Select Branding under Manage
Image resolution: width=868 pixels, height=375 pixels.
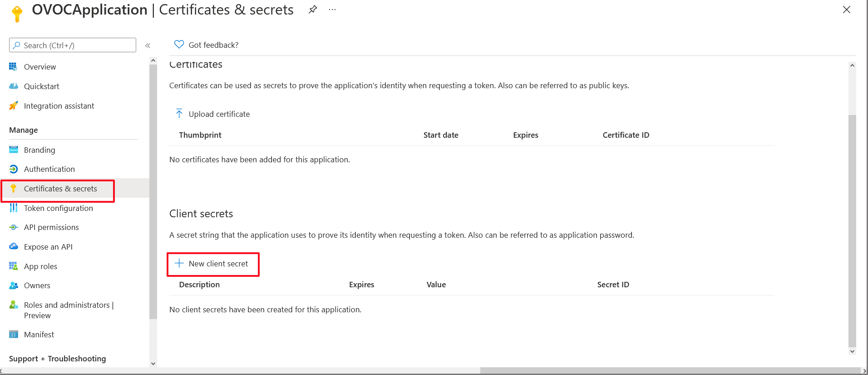click(39, 150)
